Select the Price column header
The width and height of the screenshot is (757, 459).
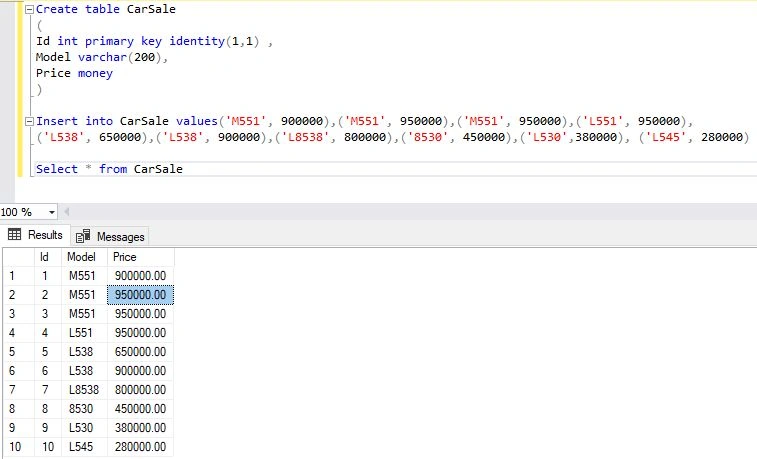click(140, 257)
